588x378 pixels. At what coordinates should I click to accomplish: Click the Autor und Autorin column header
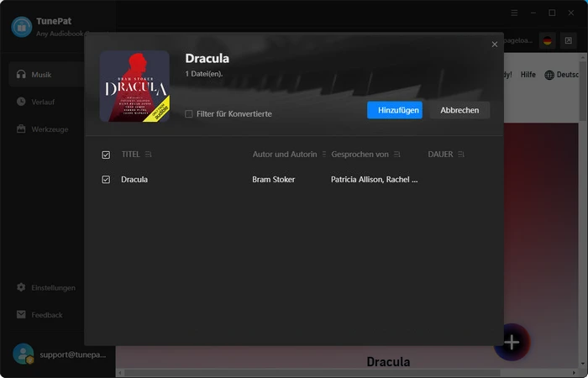(x=285, y=154)
